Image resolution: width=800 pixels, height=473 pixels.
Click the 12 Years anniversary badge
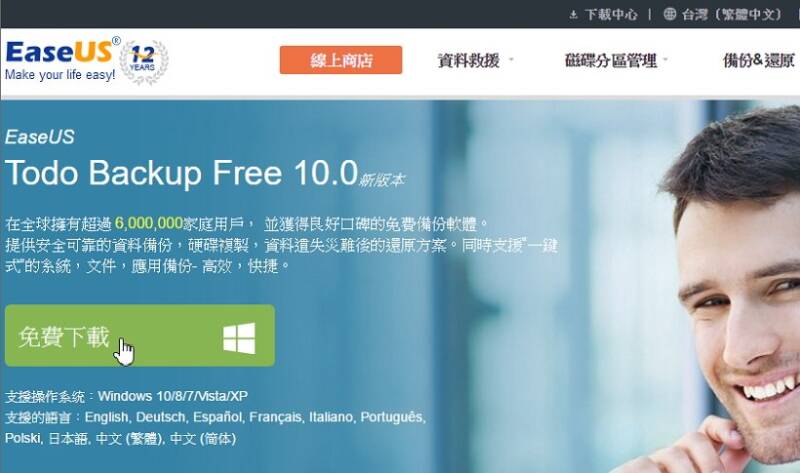pos(143,61)
